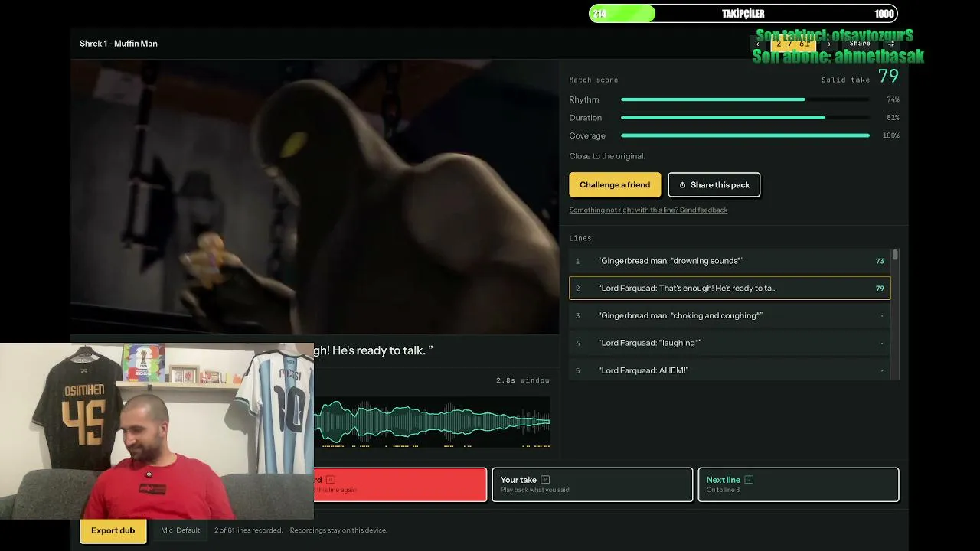The width and height of the screenshot is (980, 551).
Task: Select line 1 Gingerbread man drowning sounds
Action: click(730, 261)
